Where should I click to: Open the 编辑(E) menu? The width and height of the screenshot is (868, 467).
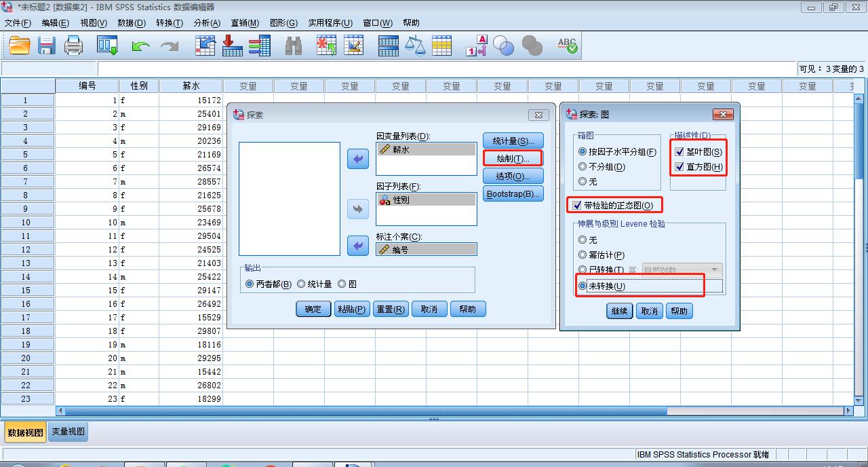click(x=55, y=22)
